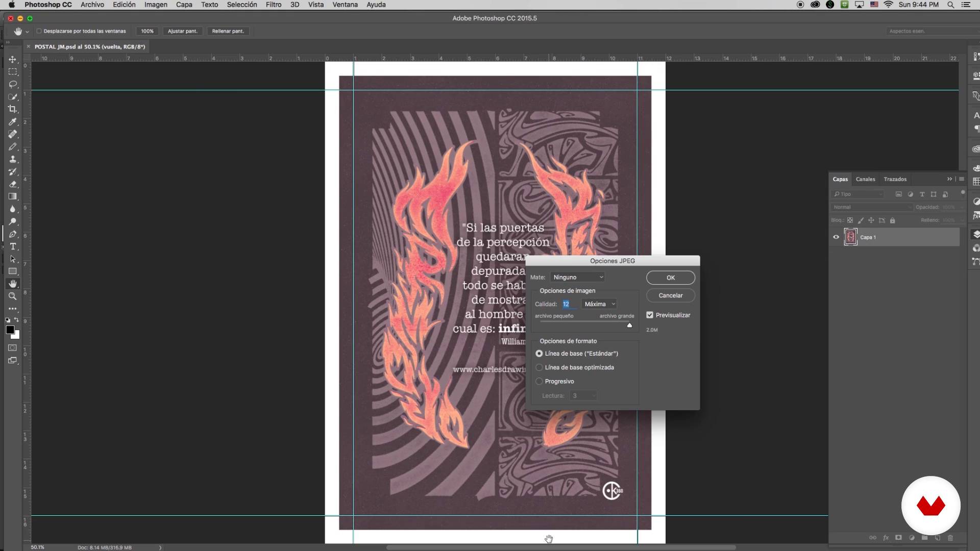Open the Mate dropdown showing Ninguno

point(578,277)
